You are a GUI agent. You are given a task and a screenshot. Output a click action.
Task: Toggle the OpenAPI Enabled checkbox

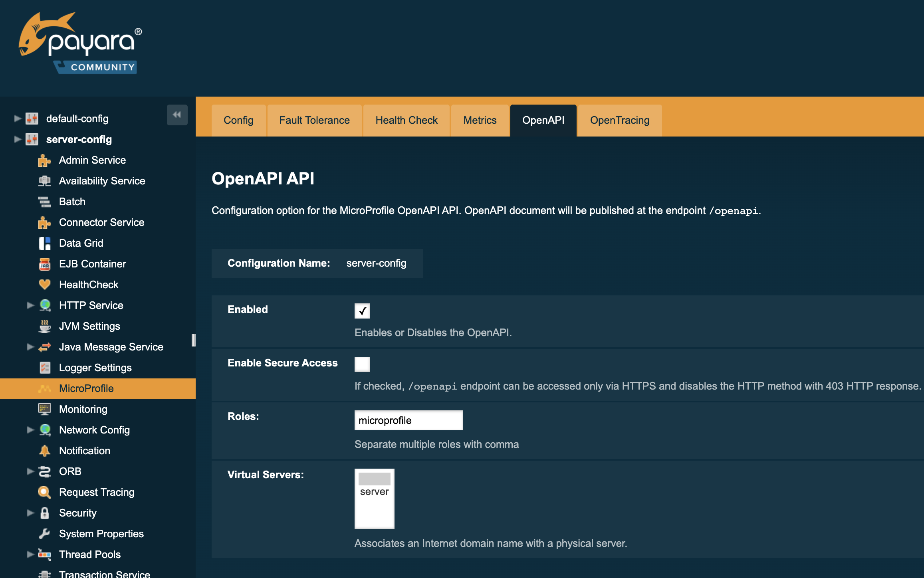[x=362, y=311]
